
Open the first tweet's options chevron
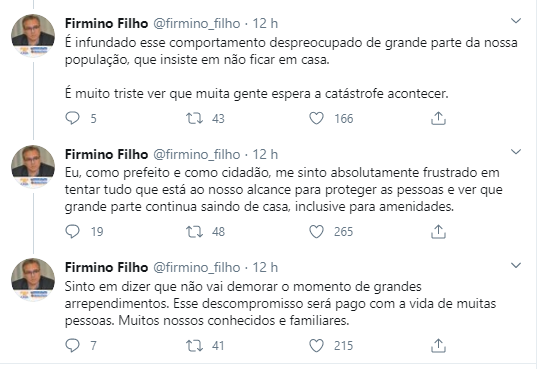(x=515, y=21)
